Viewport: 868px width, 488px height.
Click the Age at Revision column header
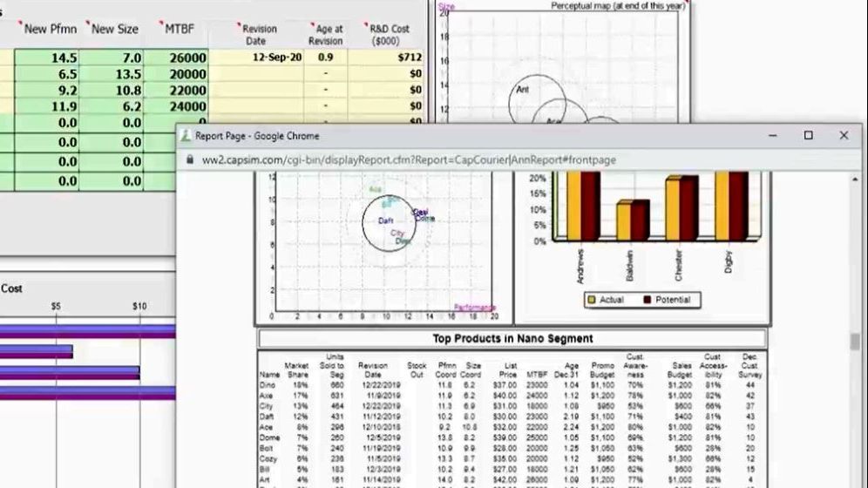point(326,35)
